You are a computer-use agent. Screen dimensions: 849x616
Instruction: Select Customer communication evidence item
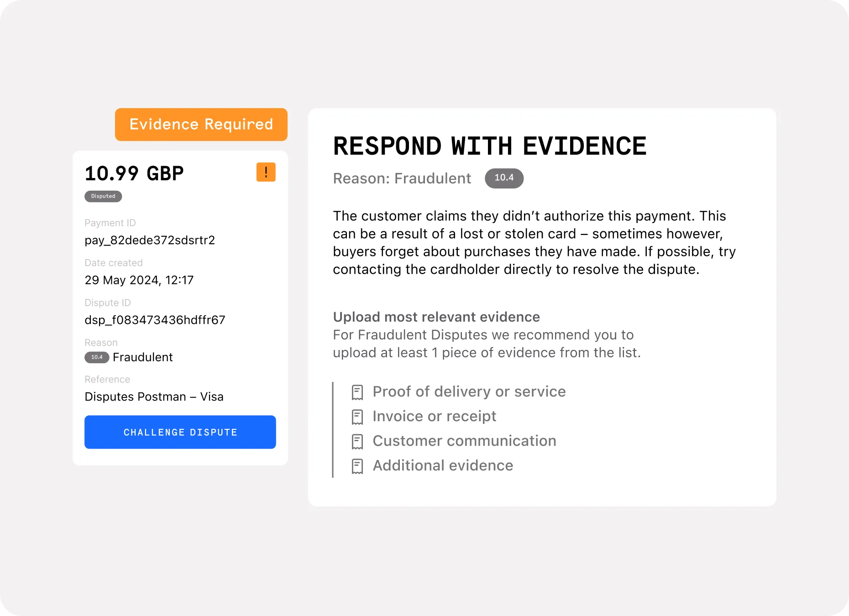[x=454, y=441]
